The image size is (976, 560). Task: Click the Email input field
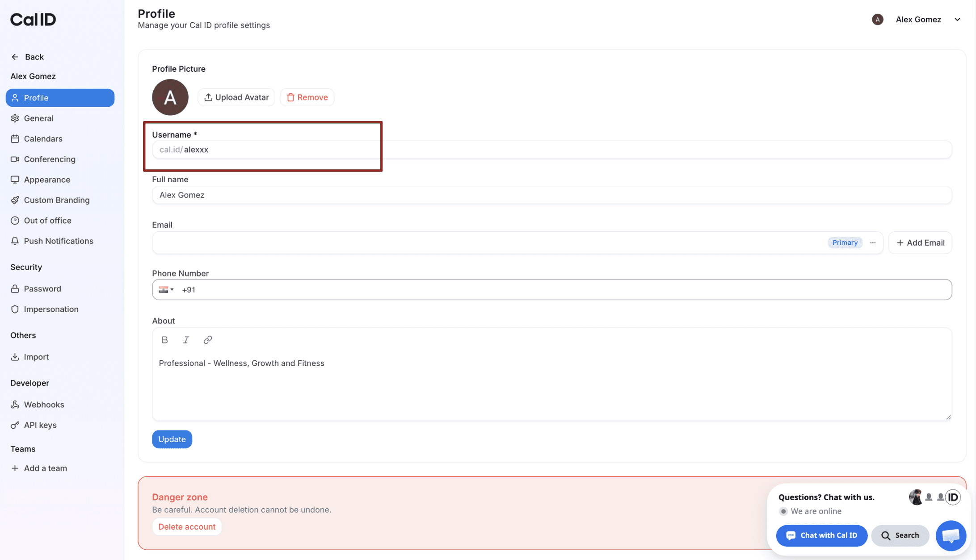pyautogui.click(x=517, y=242)
